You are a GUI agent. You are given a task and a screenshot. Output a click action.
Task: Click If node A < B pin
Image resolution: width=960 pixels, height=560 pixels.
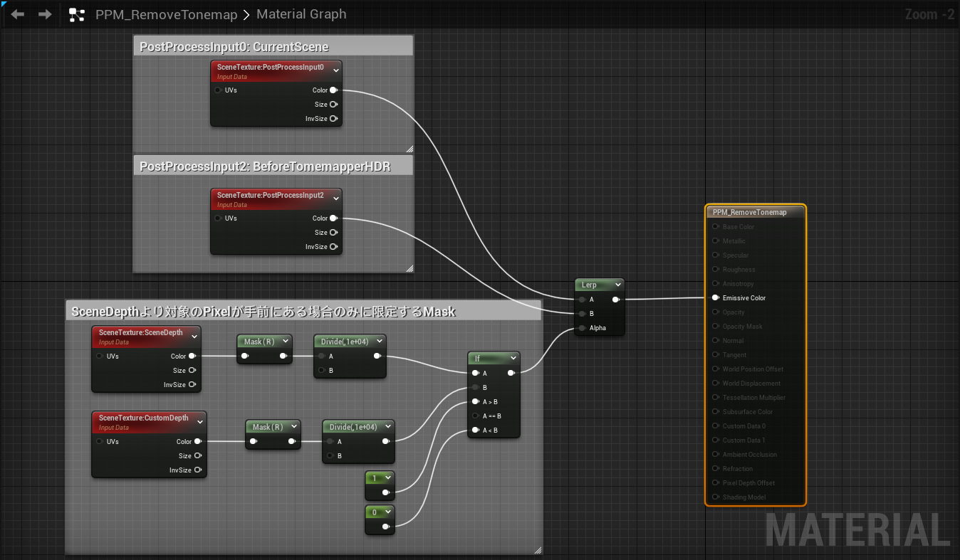click(x=476, y=430)
